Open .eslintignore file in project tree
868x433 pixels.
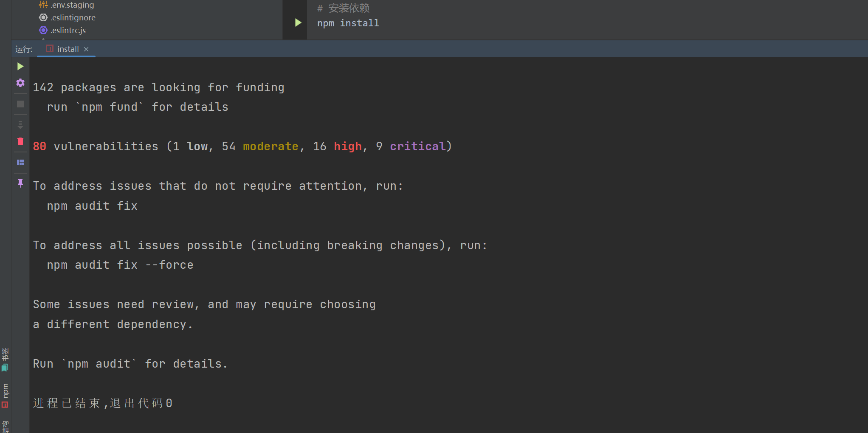click(x=68, y=17)
